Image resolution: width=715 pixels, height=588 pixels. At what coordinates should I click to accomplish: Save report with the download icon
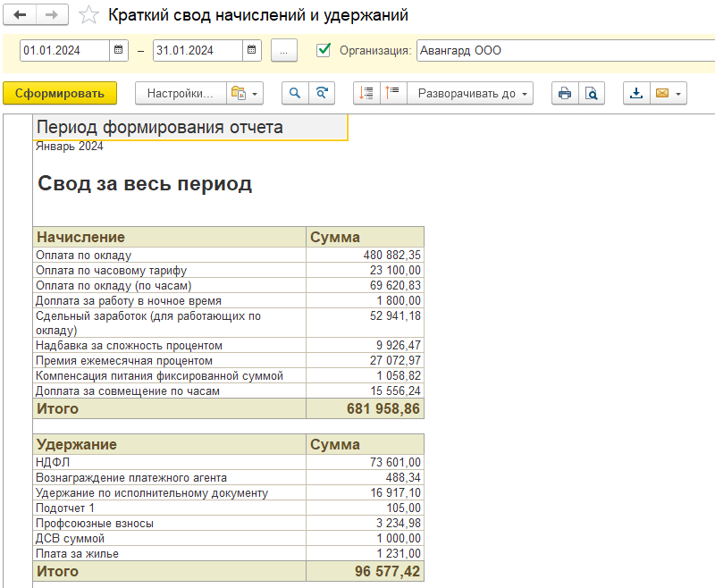pyautogui.click(x=636, y=94)
